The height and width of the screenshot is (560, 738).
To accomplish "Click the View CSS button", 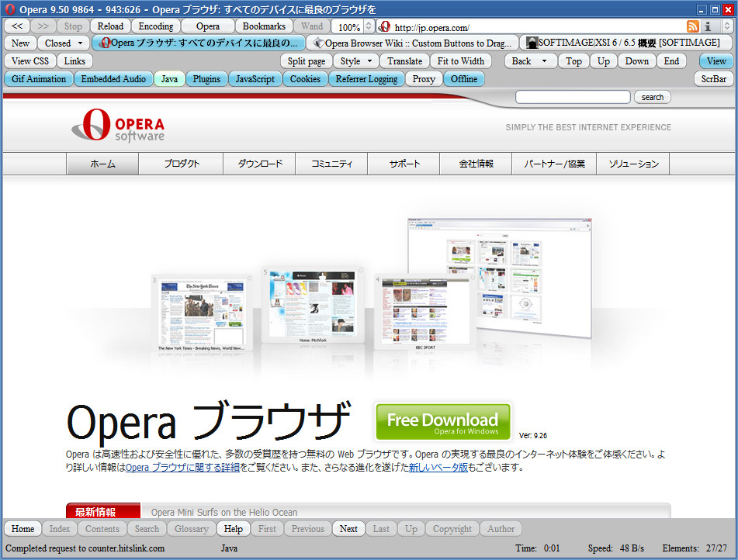I will (x=30, y=61).
